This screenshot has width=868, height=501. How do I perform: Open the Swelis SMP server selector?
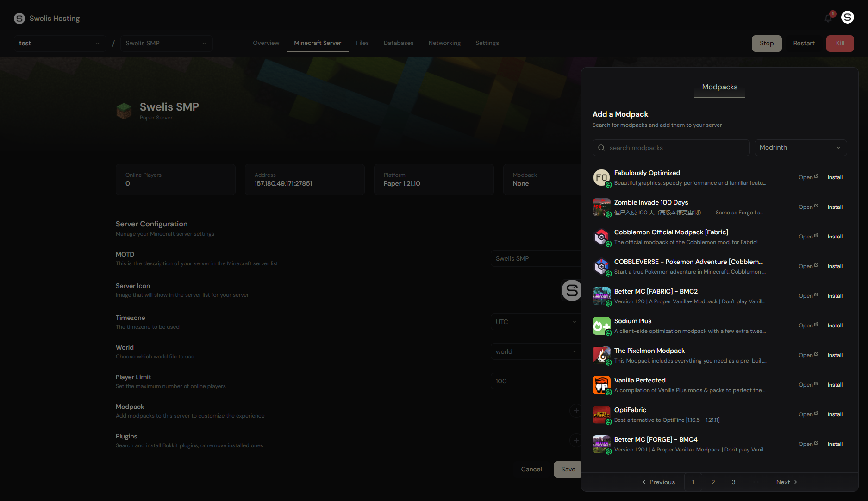click(166, 43)
